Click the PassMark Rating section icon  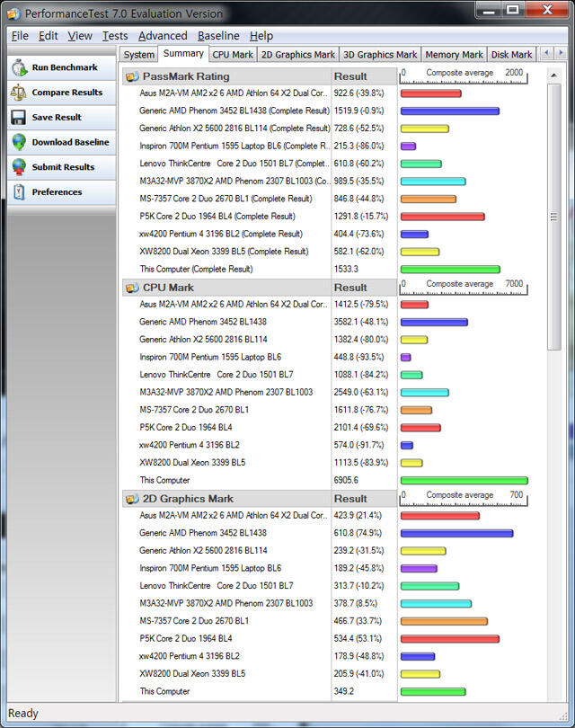132,76
